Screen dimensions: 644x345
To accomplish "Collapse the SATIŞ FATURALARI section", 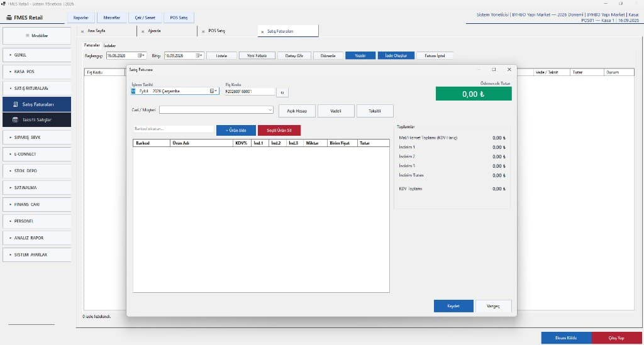I will pos(37,88).
